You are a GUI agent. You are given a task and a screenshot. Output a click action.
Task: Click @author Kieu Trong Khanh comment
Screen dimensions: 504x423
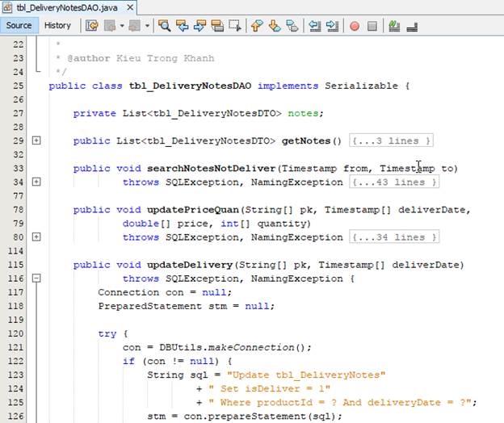click(x=141, y=58)
